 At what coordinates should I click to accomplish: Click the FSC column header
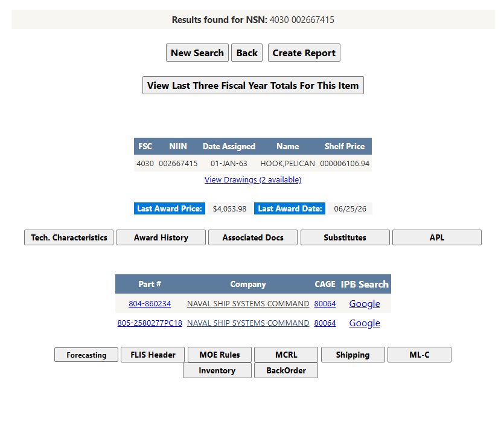(x=145, y=146)
